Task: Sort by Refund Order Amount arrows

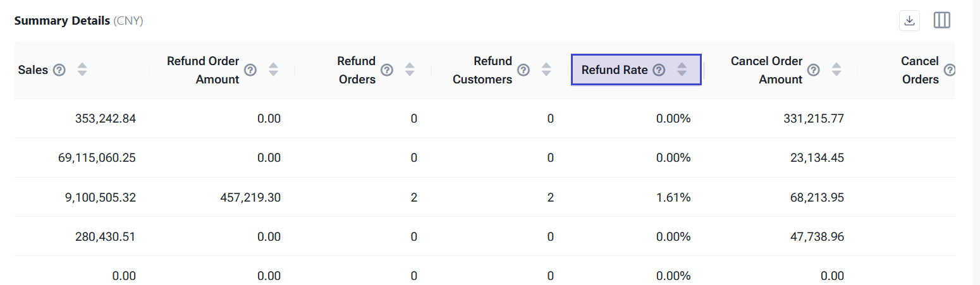Action: tap(273, 70)
